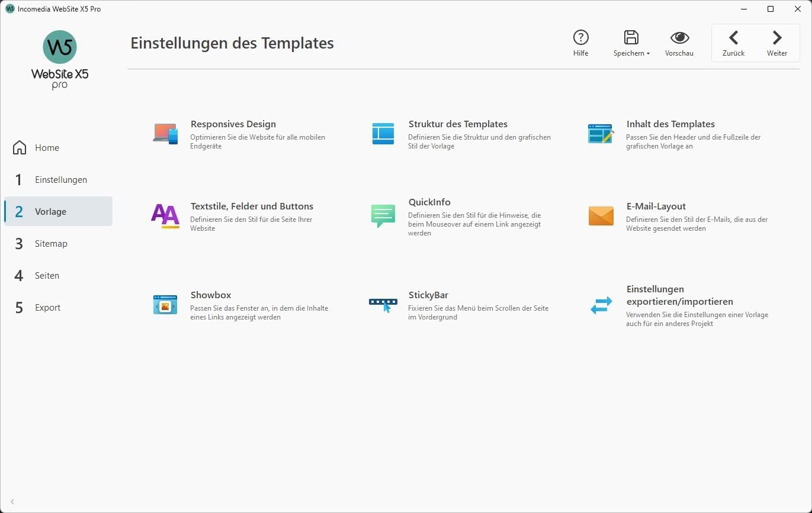Image resolution: width=812 pixels, height=513 pixels.
Task: Advance with the Weiter arrow
Action: click(x=777, y=38)
